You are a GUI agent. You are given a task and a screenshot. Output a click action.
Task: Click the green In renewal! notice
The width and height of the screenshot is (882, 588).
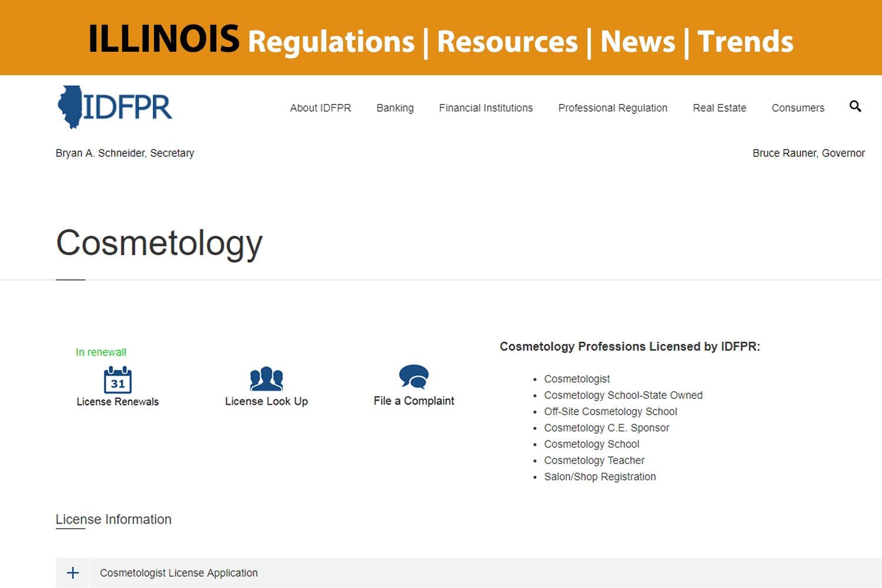pos(101,352)
